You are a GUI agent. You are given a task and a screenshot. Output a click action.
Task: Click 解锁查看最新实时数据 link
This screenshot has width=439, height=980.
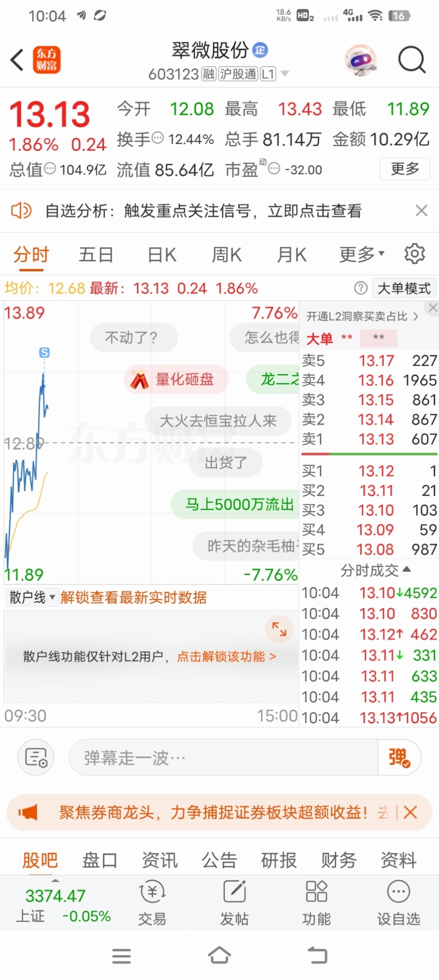[x=133, y=597]
